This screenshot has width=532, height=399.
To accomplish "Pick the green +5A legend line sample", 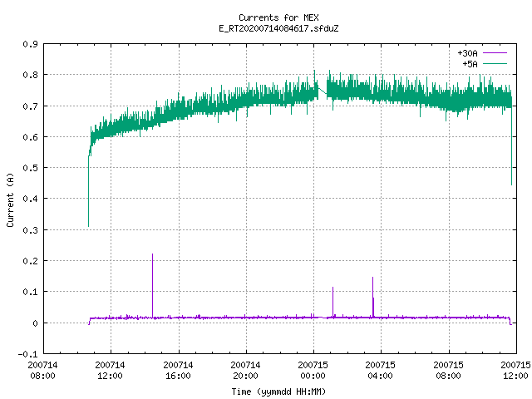I will (x=495, y=63).
